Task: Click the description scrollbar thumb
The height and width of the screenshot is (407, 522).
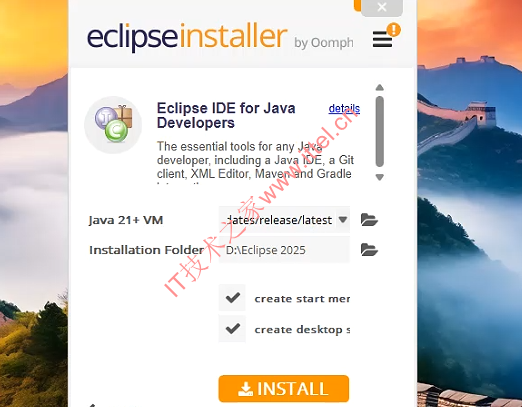Action: (x=379, y=131)
